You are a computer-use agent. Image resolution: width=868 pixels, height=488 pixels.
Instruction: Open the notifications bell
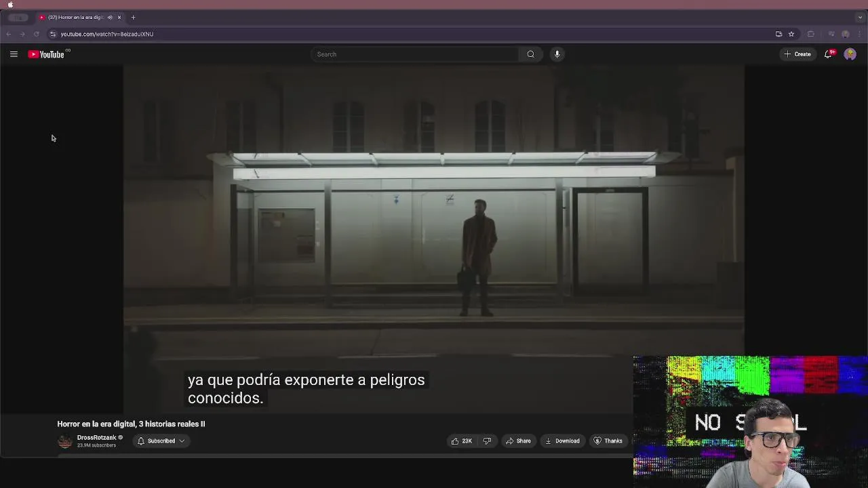coord(828,54)
